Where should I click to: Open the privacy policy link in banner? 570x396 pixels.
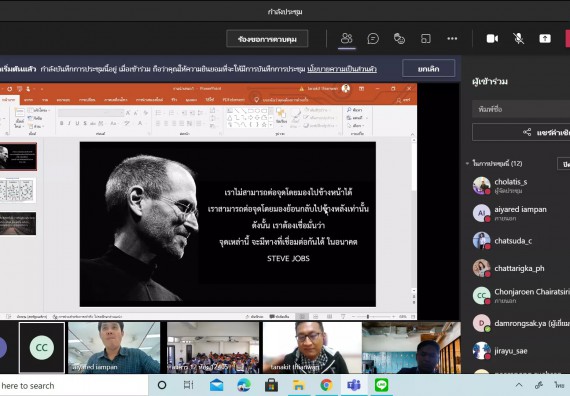click(342, 69)
